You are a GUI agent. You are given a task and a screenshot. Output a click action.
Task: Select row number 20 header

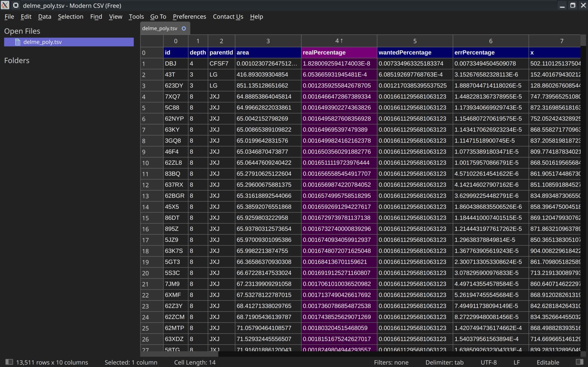tap(152, 273)
